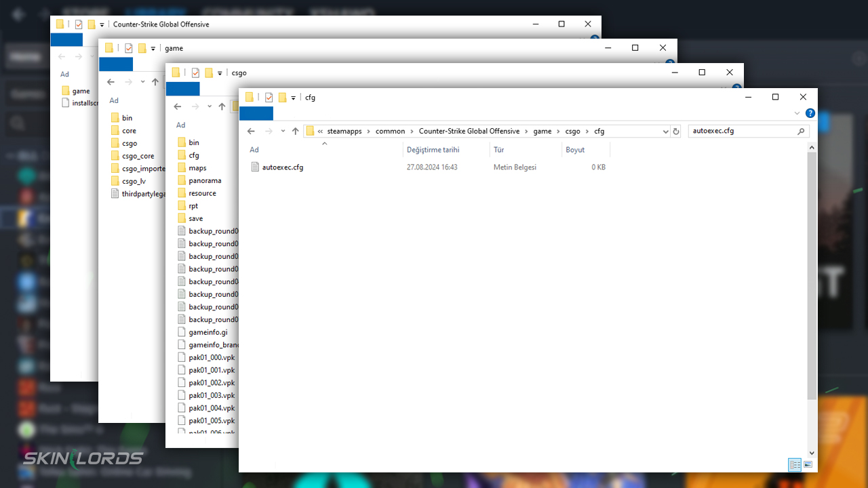Switch to large thumbnails view layout
Image resolution: width=868 pixels, height=488 pixels.
tap(808, 464)
